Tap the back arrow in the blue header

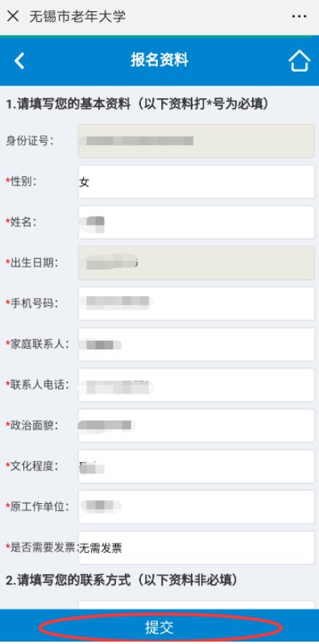(19, 61)
